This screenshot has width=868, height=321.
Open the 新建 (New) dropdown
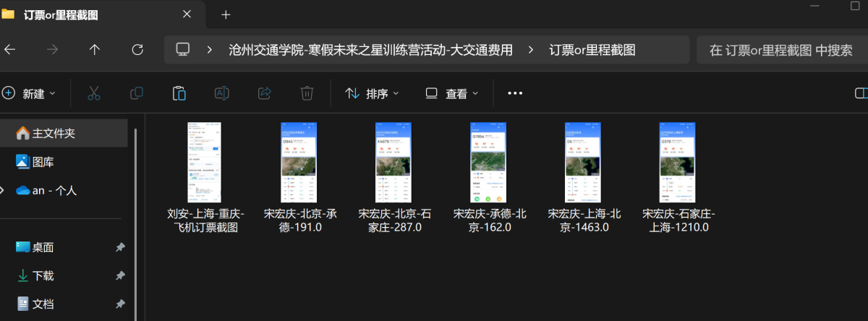pos(29,93)
